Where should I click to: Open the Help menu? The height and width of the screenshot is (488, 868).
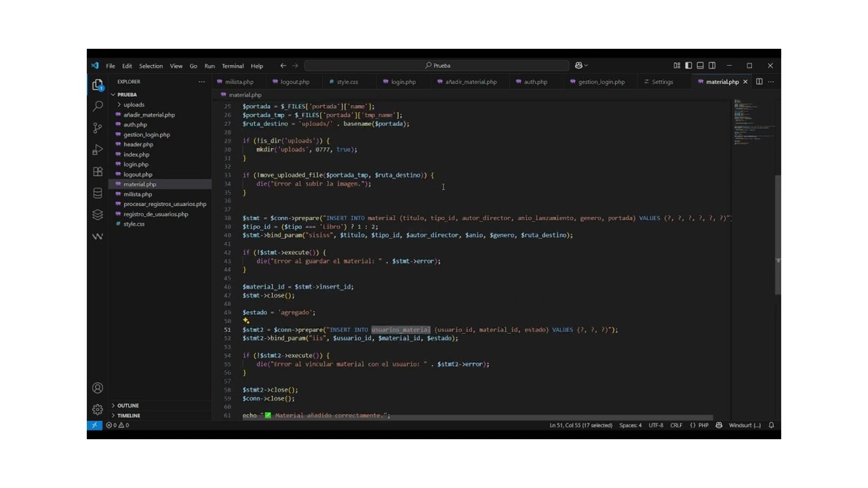[x=256, y=66]
